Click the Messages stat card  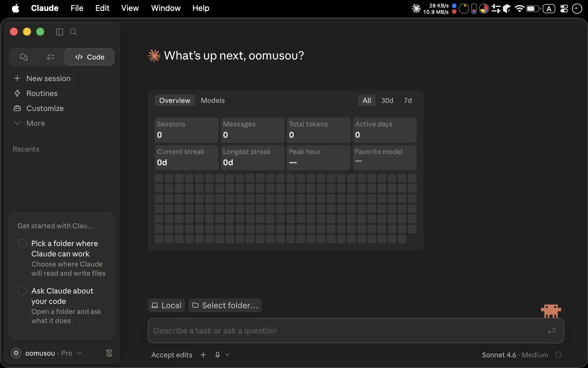tap(252, 130)
